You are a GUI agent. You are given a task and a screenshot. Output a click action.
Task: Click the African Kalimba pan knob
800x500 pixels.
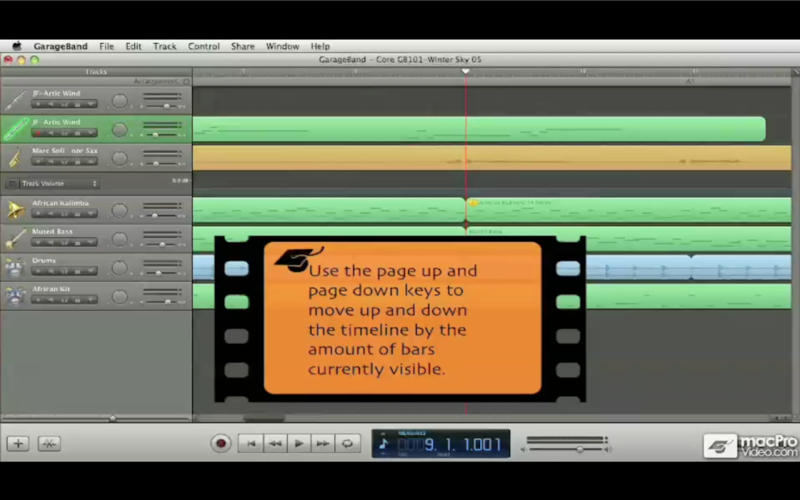[x=119, y=210]
